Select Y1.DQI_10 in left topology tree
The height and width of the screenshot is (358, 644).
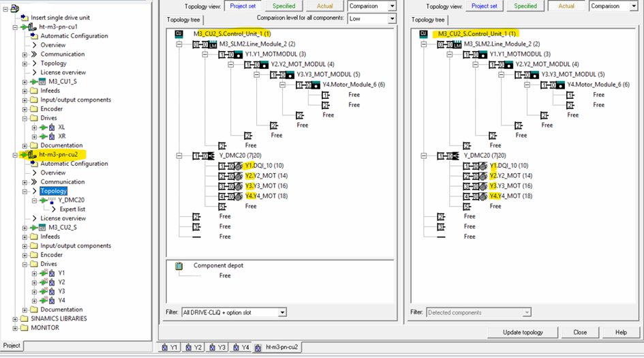tap(260, 166)
